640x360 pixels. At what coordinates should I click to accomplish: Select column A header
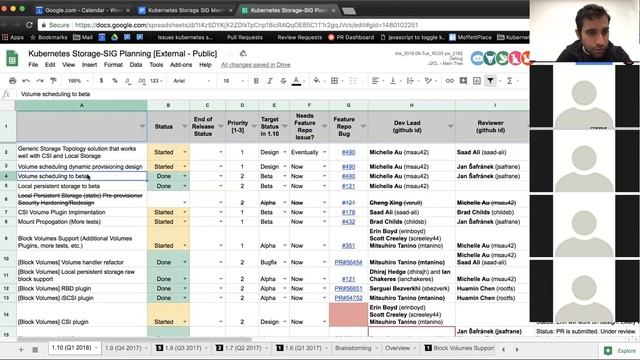[82, 105]
